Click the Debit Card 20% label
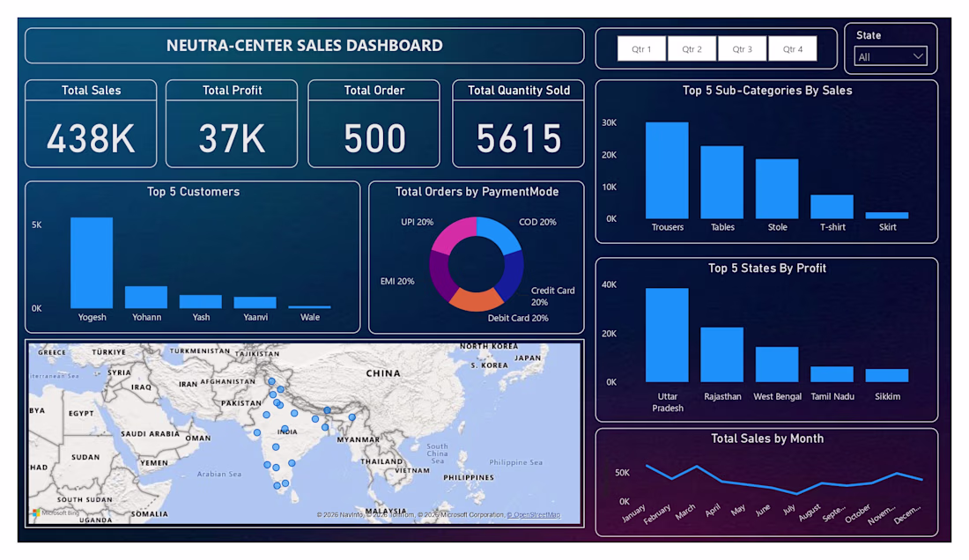This screenshot has width=969, height=560. click(518, 318)
